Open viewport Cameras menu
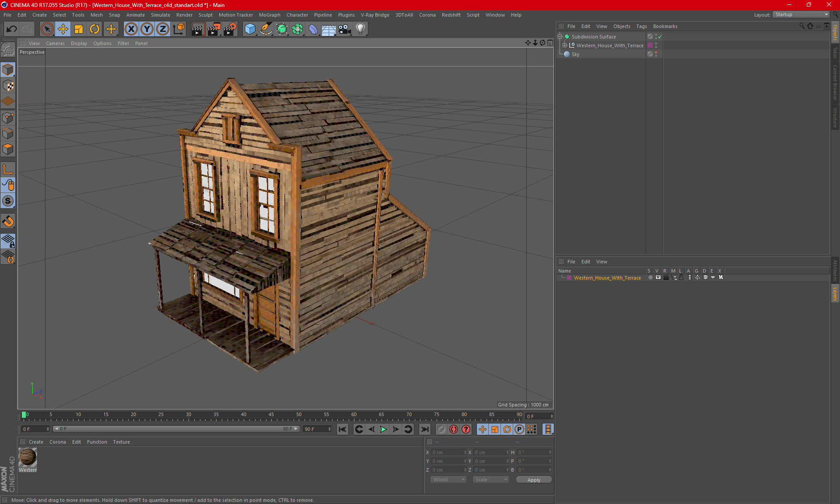Screen dimensions: 840x504 (55, 43)
